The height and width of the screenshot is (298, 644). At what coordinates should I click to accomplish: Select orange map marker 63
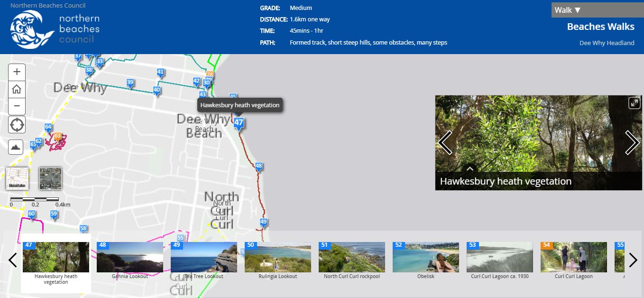(57, 137)
